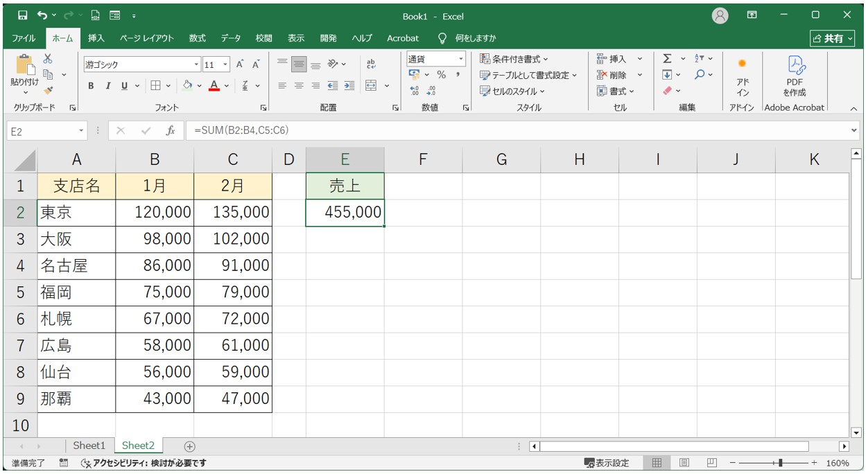This screenshot has width=868, height=474.
Task: Toggle align left horizontal alignment
Action: click(282, 85)
